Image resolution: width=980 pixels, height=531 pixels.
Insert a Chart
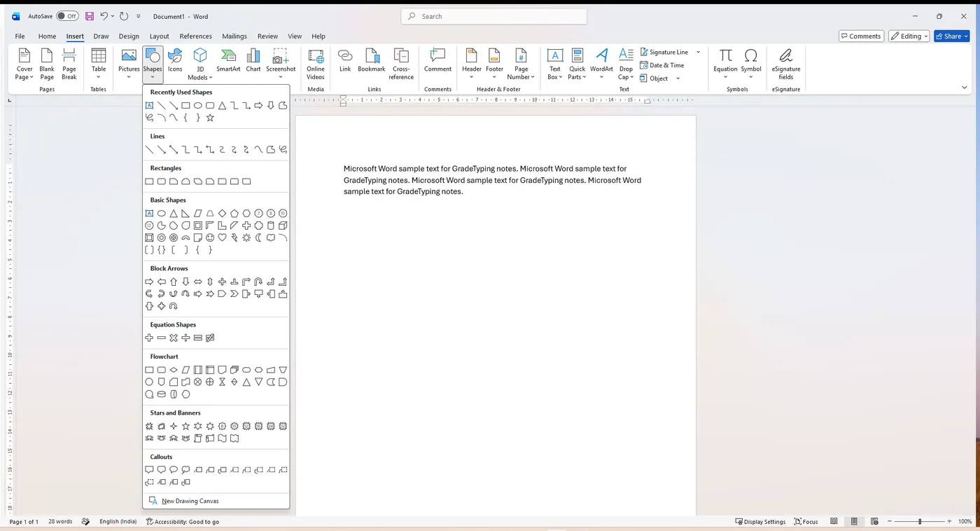click(253, 60)
